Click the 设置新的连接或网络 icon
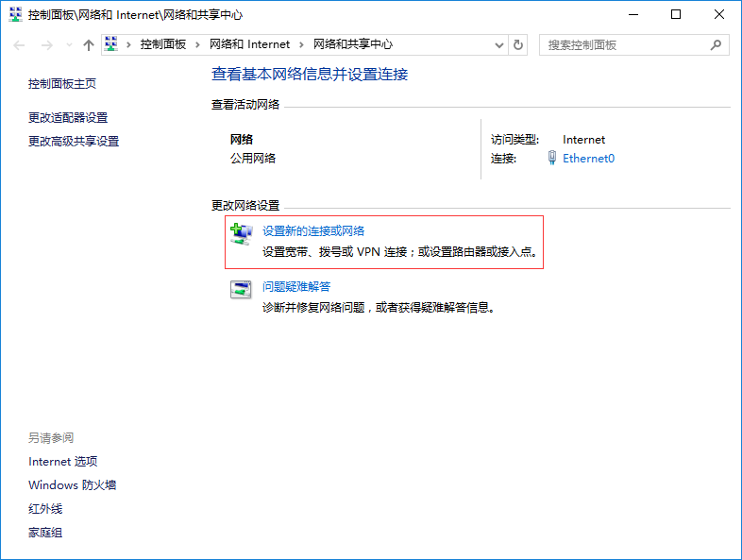 point(242,232)
